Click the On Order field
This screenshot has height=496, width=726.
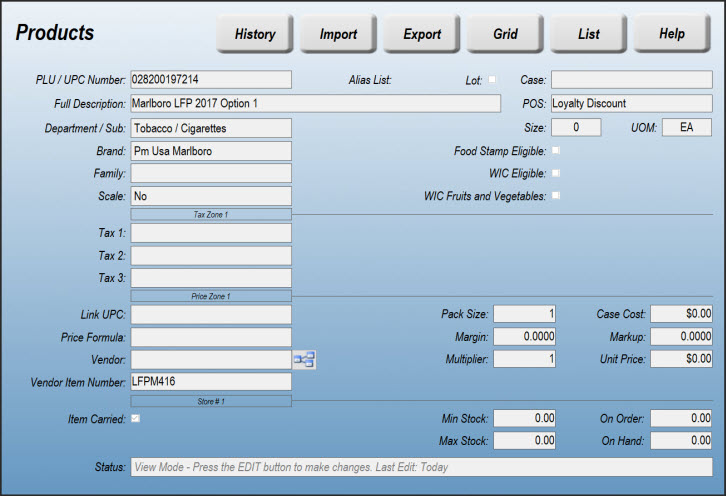tap(682, 418)
